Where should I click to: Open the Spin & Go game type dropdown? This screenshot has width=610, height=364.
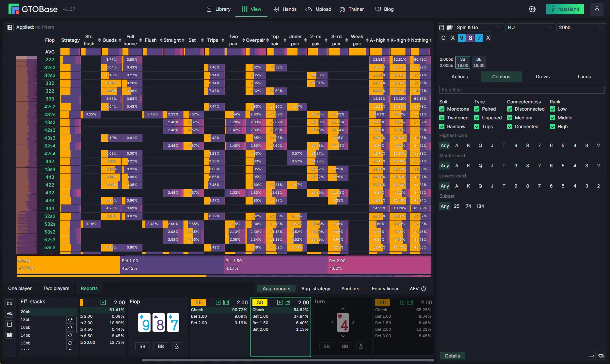pos(479,27)
